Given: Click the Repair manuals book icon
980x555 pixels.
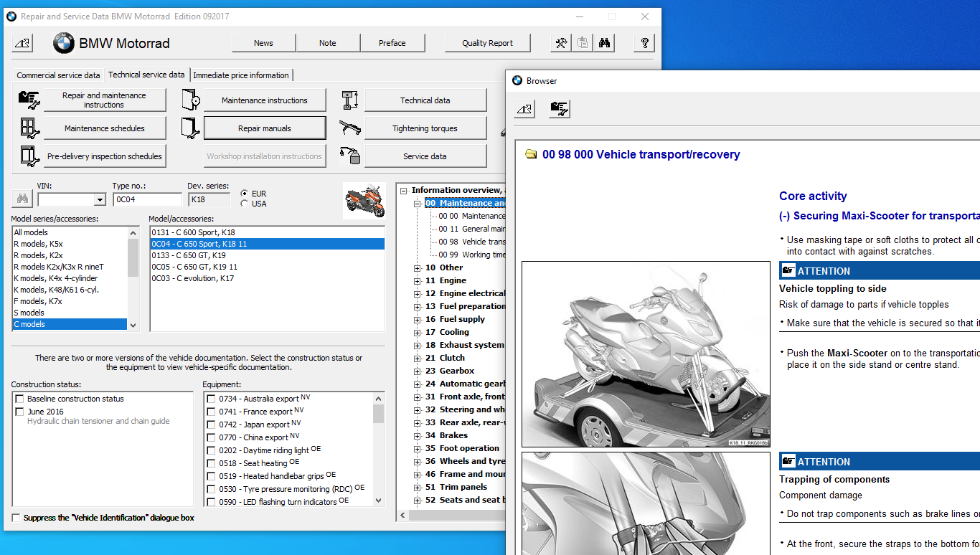Looking at the screenshot, I should (x=190, y=128).
